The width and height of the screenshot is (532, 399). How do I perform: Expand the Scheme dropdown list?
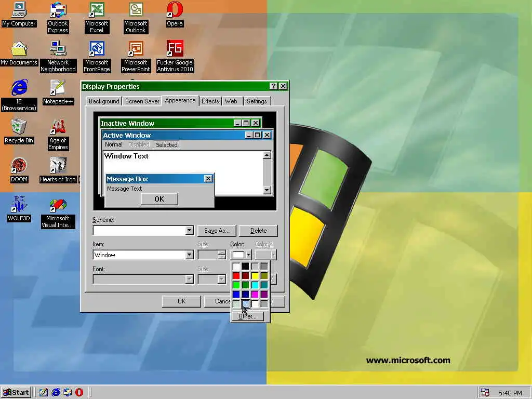(189, 231)
